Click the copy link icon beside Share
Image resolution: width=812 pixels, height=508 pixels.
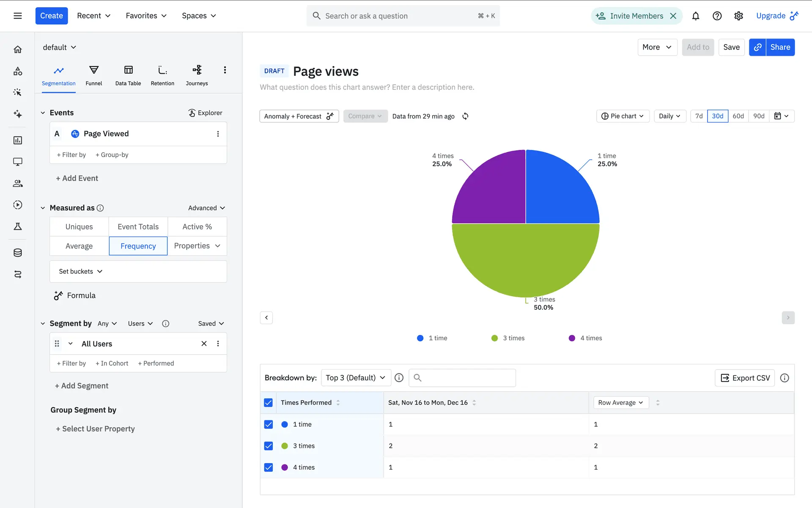[757, 47]
